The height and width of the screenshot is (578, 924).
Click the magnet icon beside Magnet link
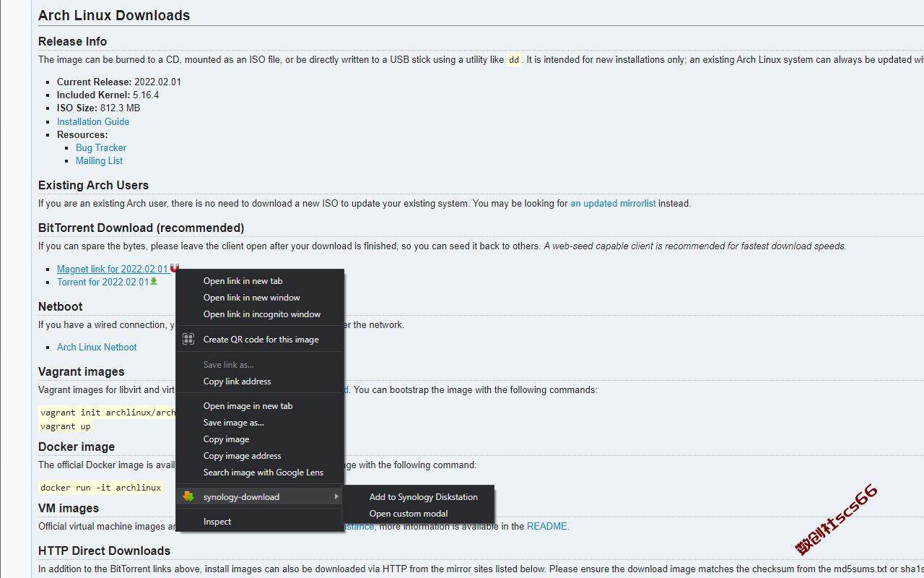pos(174,268)
